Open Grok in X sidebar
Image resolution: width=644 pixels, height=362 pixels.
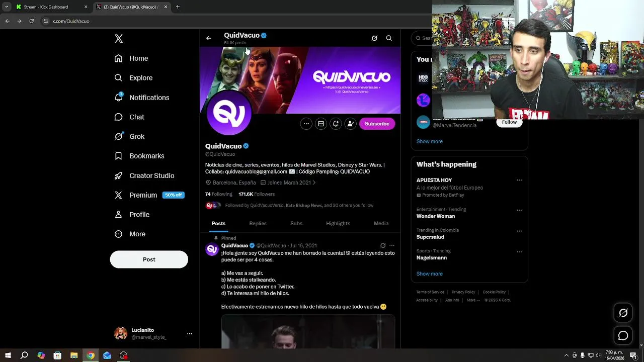(129, 136)
